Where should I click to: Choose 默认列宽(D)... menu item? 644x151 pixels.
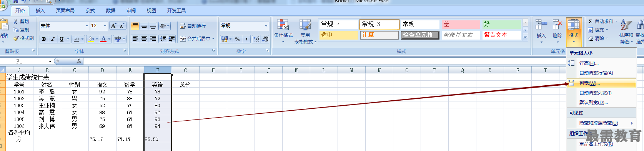(x=602, y=103)
